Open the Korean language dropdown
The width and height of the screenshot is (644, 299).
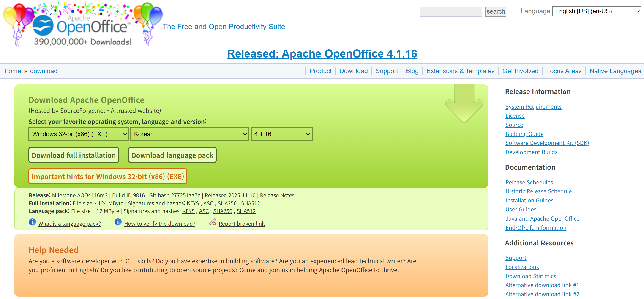[190, 134]
